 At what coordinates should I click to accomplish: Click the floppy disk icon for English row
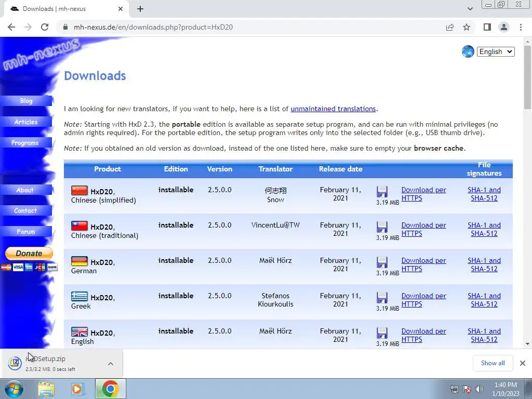[382, 333]
